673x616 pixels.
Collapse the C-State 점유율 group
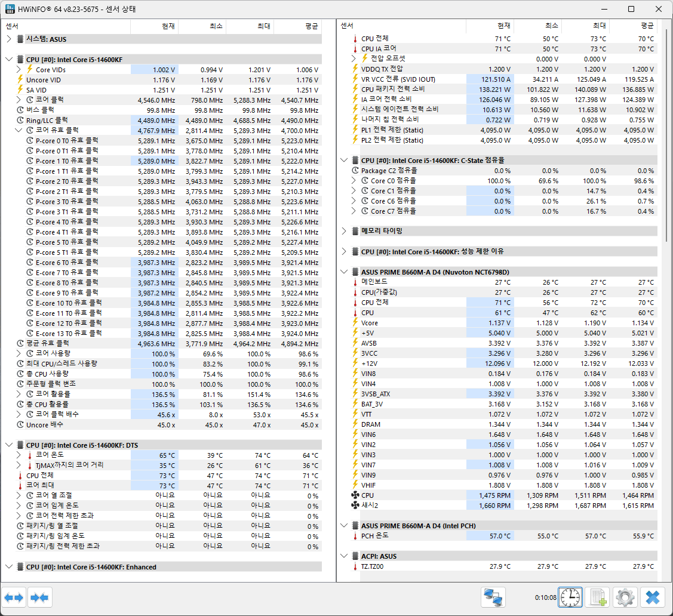(344, 160)
